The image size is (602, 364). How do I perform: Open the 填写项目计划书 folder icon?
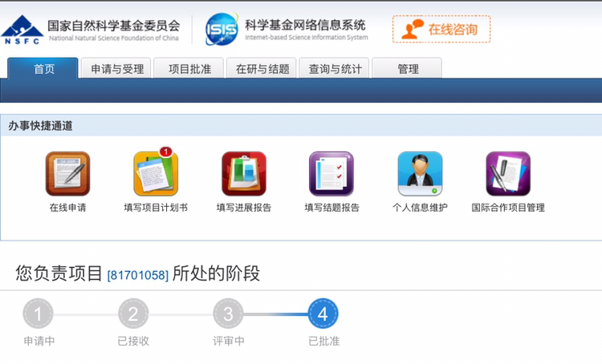pyautogui.click(x=156, y=174)
